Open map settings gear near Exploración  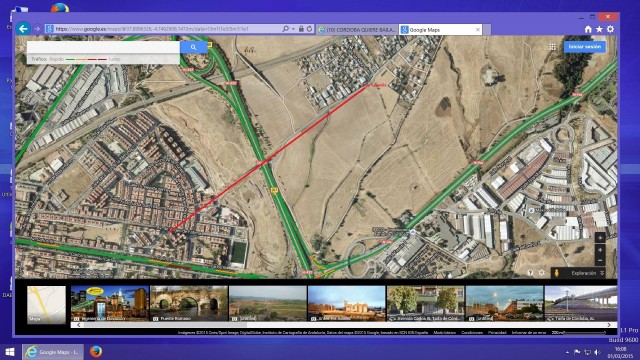coord(542,273)
